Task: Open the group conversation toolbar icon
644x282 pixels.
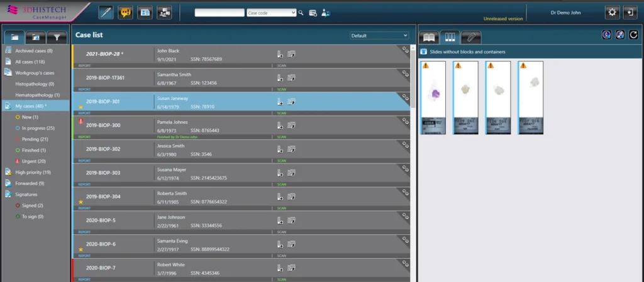Action: tap(164, 13)
